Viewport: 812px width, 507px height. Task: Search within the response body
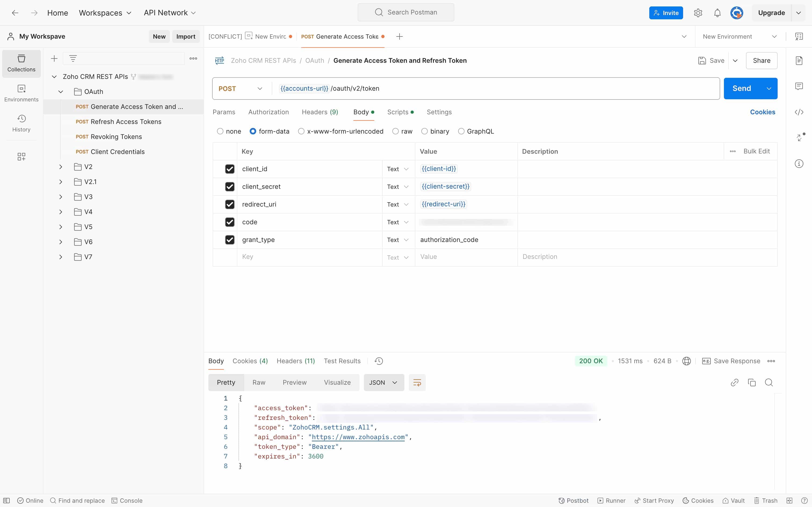click(x=769, y=382)
